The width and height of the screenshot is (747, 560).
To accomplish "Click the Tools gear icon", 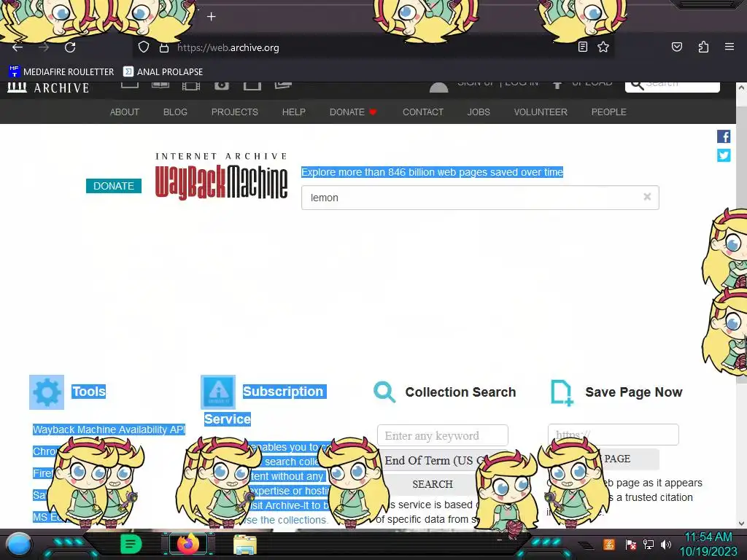I will (47, 392).
